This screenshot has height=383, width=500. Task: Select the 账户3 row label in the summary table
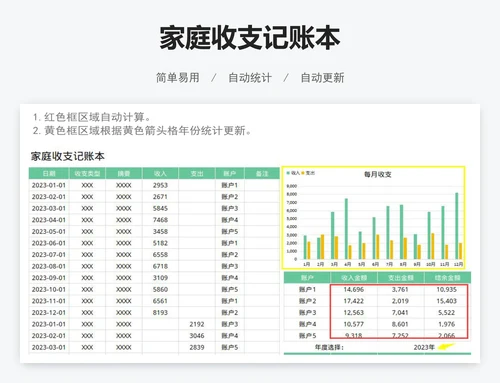click(x=307, y=313)
